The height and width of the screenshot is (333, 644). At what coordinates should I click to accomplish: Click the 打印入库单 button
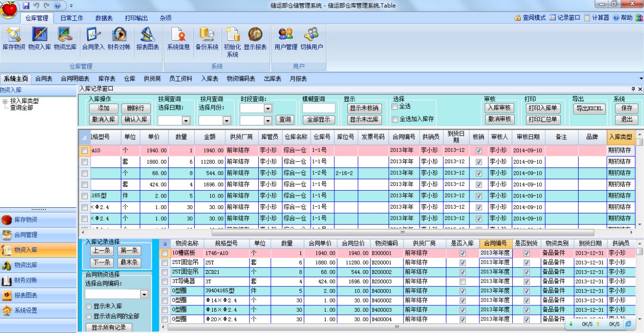(x=543, y=108)
